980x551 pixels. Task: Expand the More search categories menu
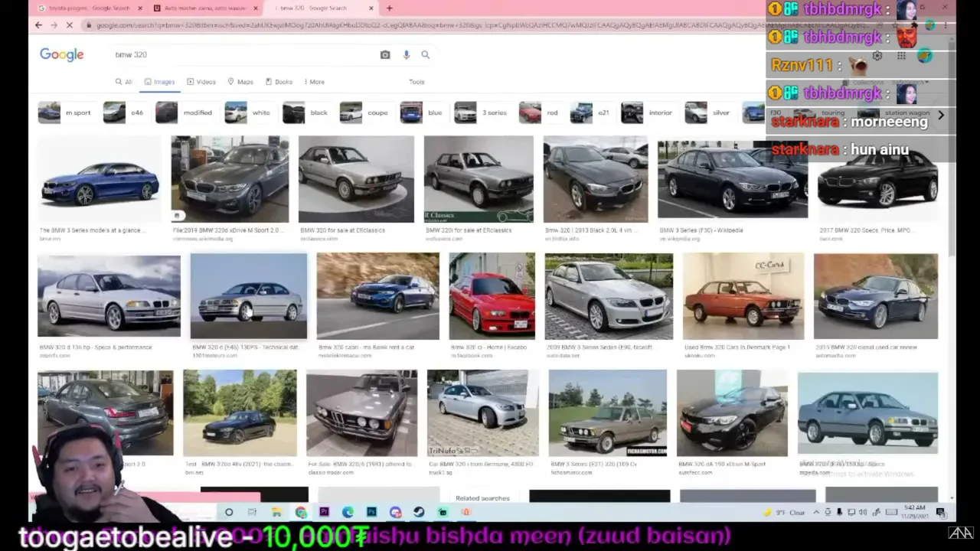click(x=315, y=82)
